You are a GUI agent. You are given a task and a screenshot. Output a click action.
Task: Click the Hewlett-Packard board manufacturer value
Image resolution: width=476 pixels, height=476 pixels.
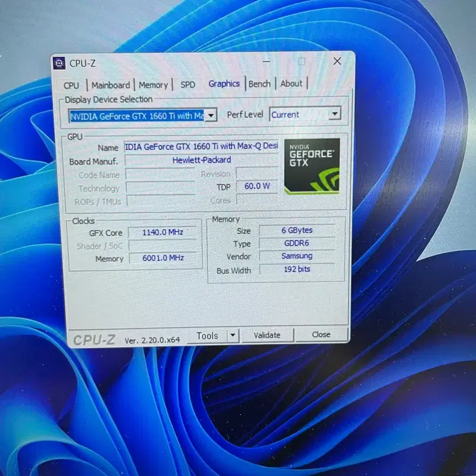(202, 160)
